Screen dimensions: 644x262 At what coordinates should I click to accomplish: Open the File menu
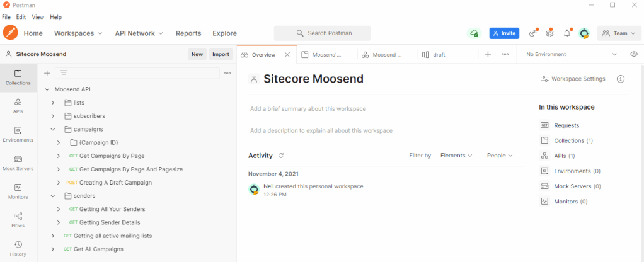[6, 17]
